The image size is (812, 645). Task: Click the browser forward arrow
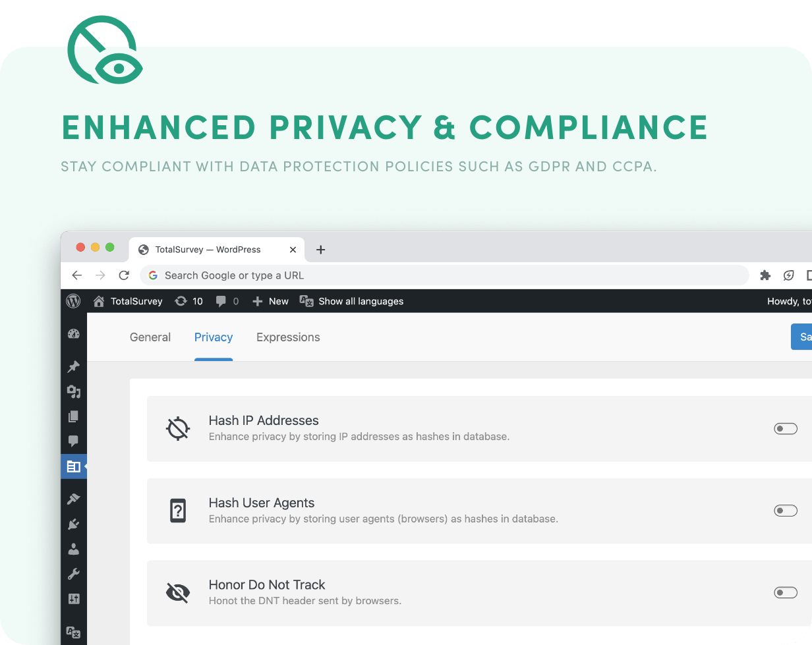click(x=100, y=275)
